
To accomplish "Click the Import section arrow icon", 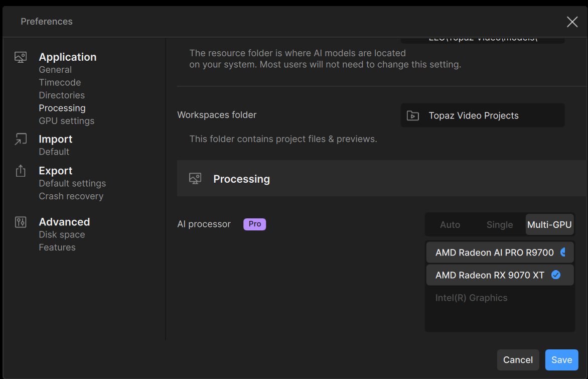I will pyautogui.click(x=21, y=139).
